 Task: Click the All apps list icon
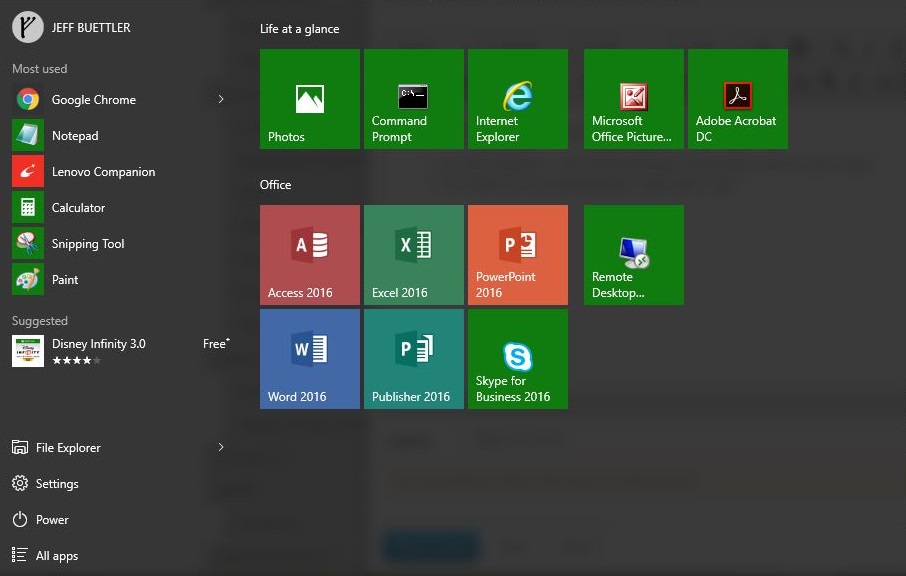point(20,555)
